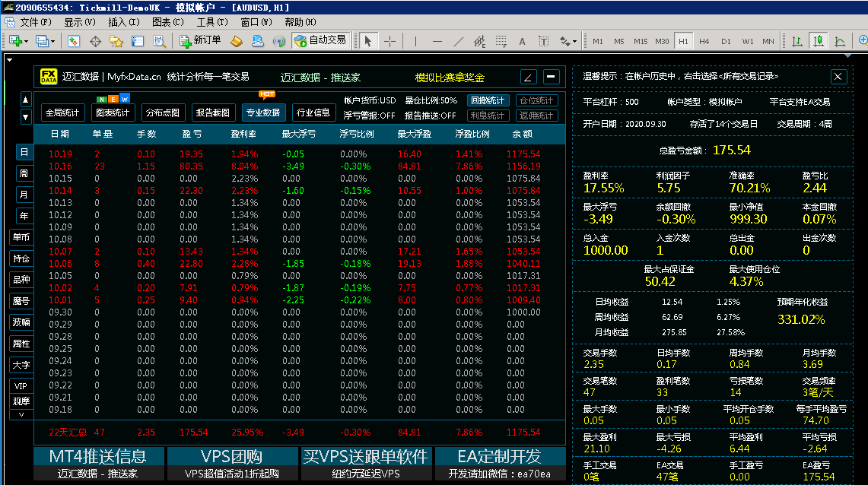
Task: Open the 显示(V) menu
Action: tap(80, 22)
